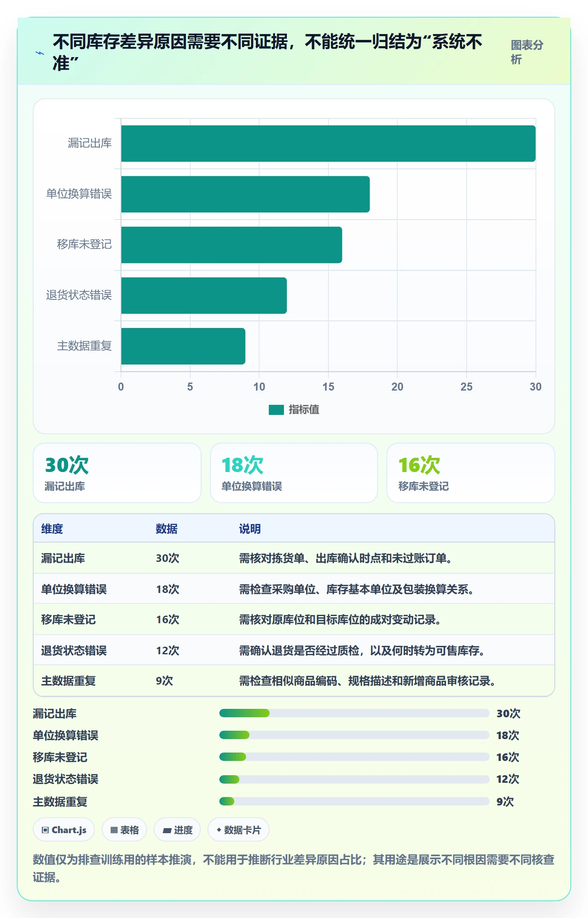Click the description about 相似商品编码 check

tap(367, 681)
